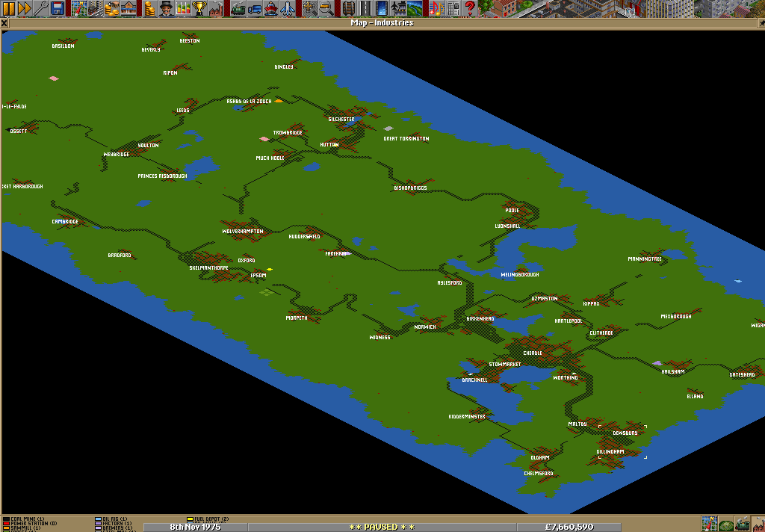Click the Kidderminster town label on map

pyautogui.click(x=467, y=417)
